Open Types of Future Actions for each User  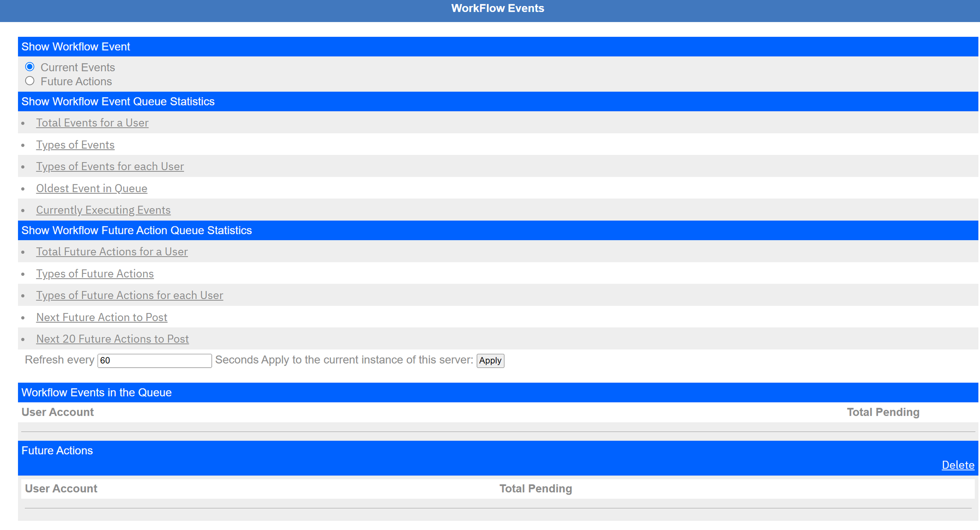click(x=129, y=295)
